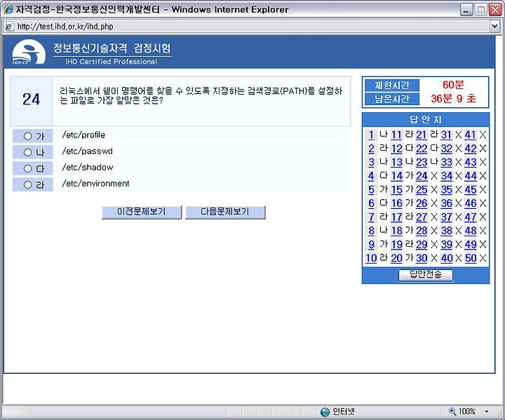Open unanswered question 28

tap(422, 231)
